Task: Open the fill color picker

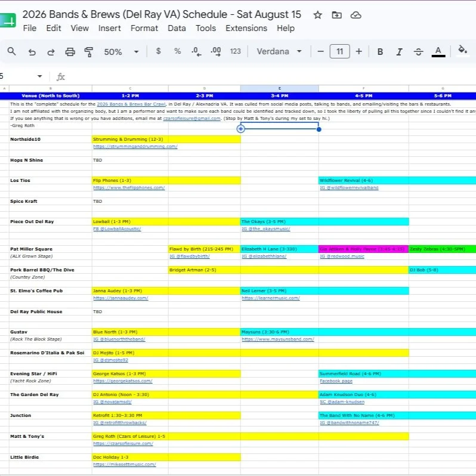Action: click(462, 50)
